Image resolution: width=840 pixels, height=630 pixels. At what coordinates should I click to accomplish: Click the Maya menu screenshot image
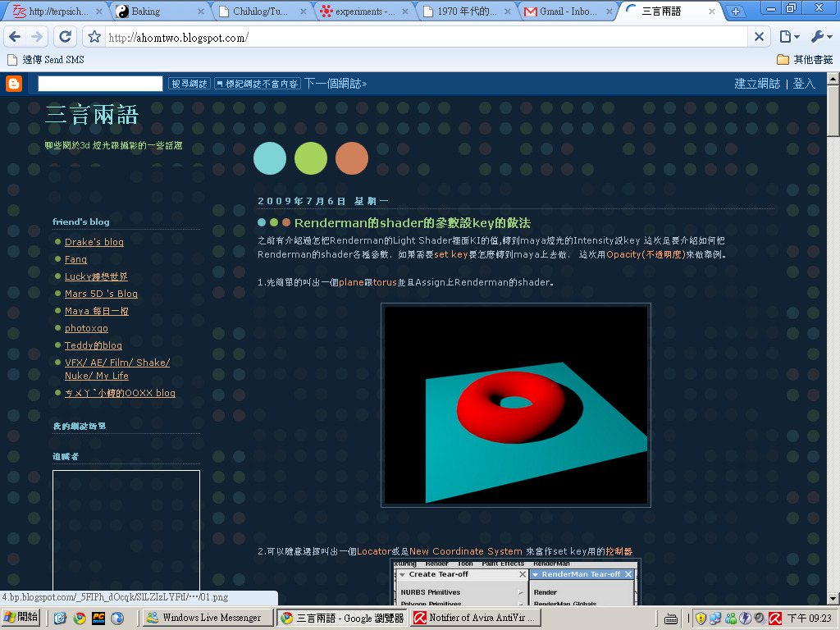coord(516,583)
